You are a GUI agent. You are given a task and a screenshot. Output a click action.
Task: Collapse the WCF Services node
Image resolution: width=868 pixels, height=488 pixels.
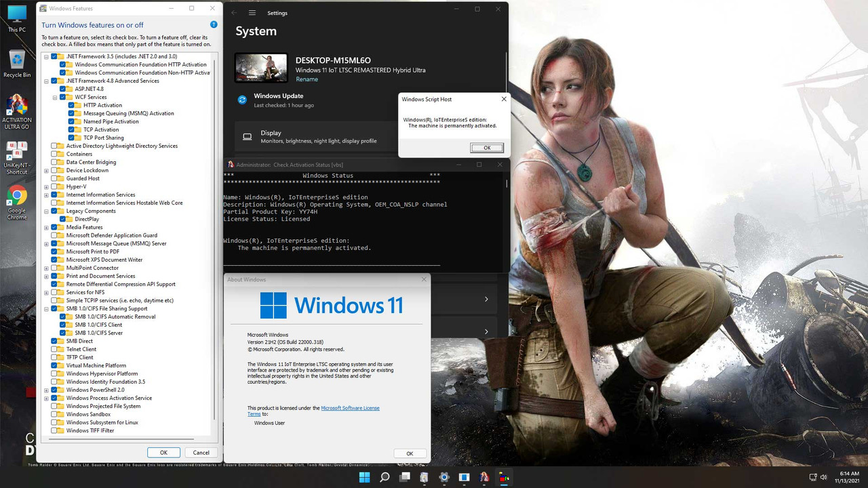click(55, 97)
